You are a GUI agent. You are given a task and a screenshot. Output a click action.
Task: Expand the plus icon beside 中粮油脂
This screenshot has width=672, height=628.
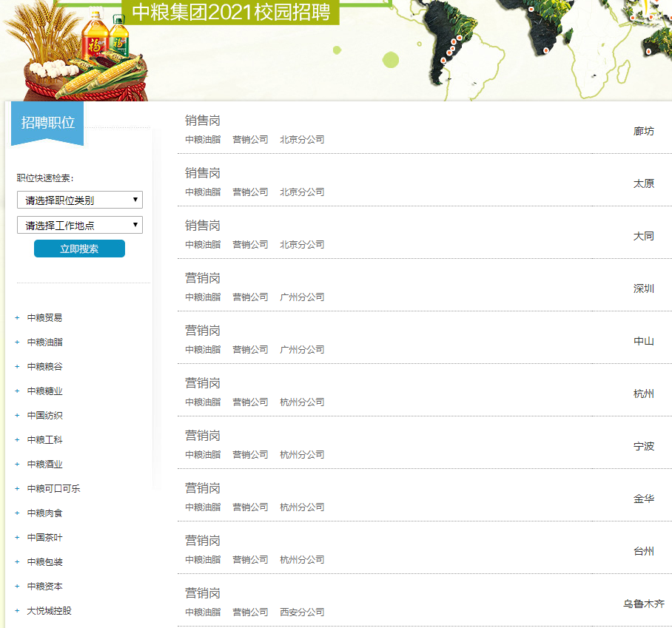17,342
